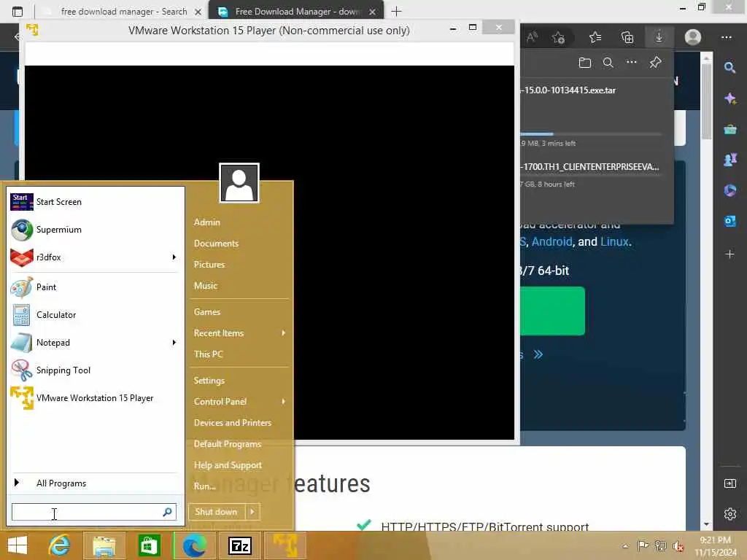Expand Control Panel submenu
Image resolution: width=747 pixels, height=560 pixels.
point(284,402)
